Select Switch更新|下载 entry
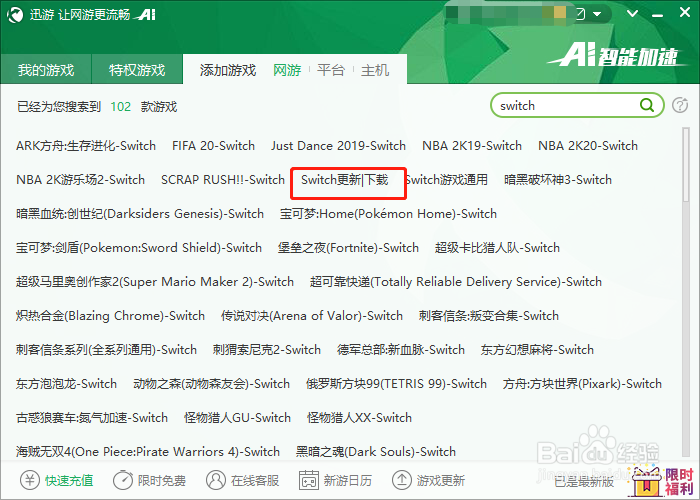Viewport: 700px width, 500px height. [x=345, y=179]
